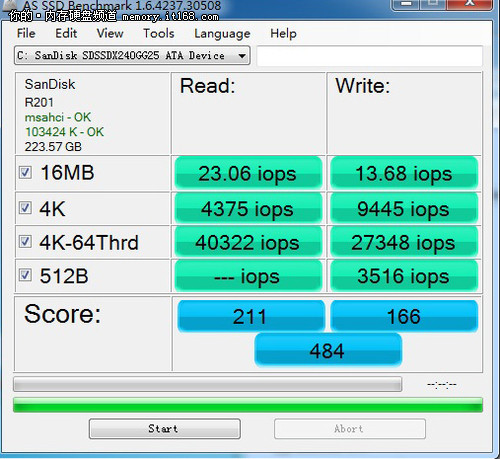Close the AS SSD Benchmark window
The height and width of the screenshot is (459, 500).
tap(470, 4)
